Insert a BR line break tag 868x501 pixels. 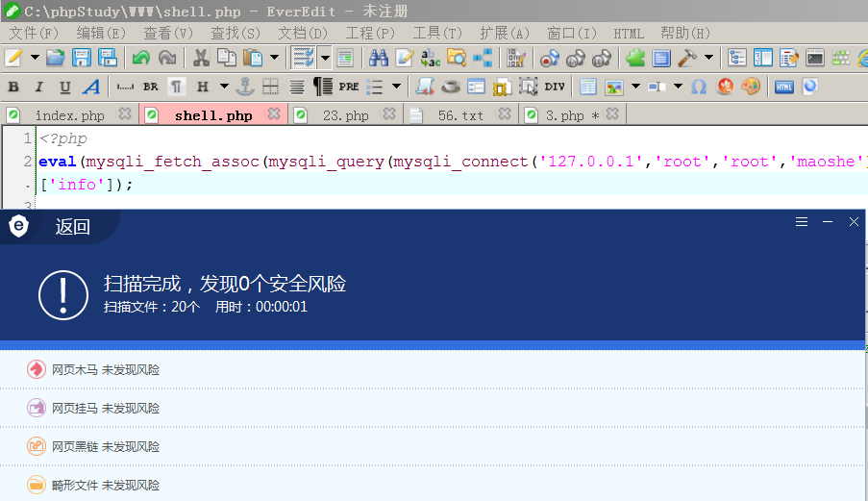151,87
